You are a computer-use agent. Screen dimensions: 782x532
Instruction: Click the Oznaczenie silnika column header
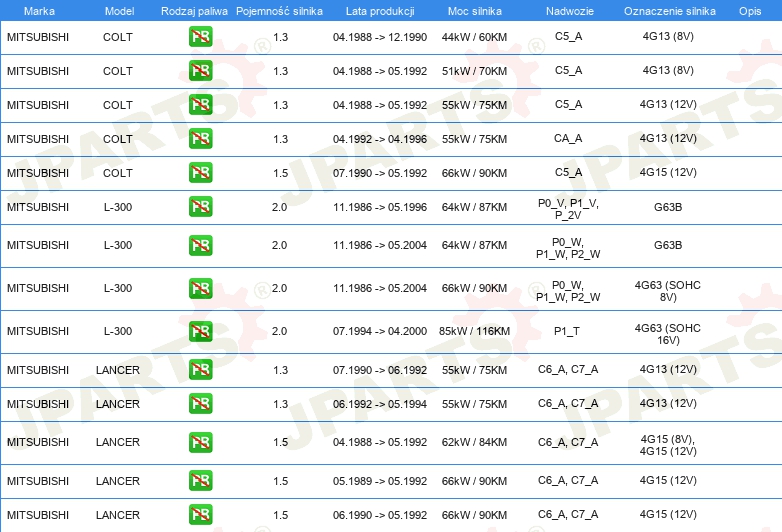tap(670, 11)
